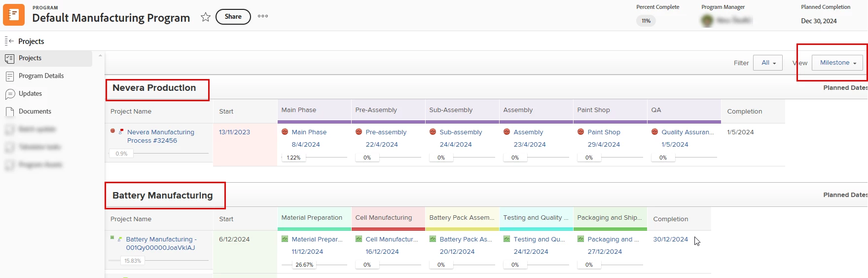Viewport: 868px width, 278px height.
Task: Click the red status icon beside Main Phase
Action: [285, 132]
